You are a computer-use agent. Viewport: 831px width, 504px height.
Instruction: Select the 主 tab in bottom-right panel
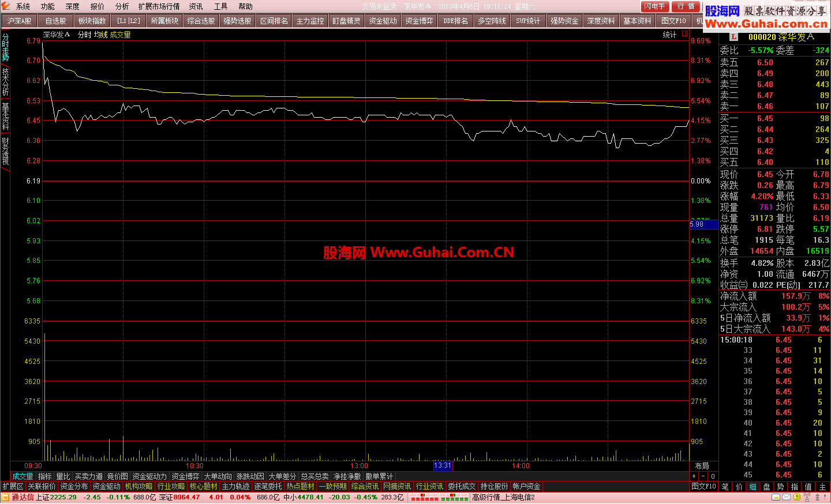823,487
